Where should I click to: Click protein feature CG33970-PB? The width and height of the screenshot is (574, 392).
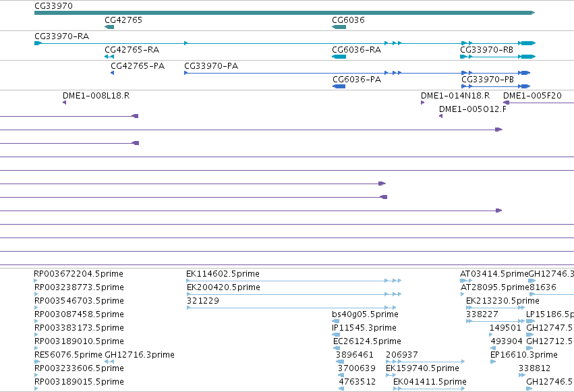[496, 86]
